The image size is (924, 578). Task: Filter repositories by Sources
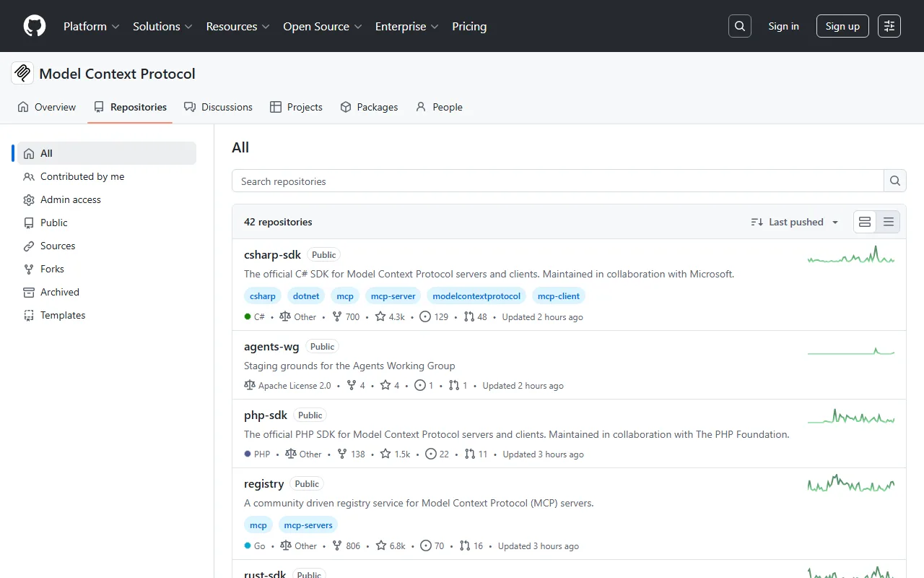(x=107, y=246)
